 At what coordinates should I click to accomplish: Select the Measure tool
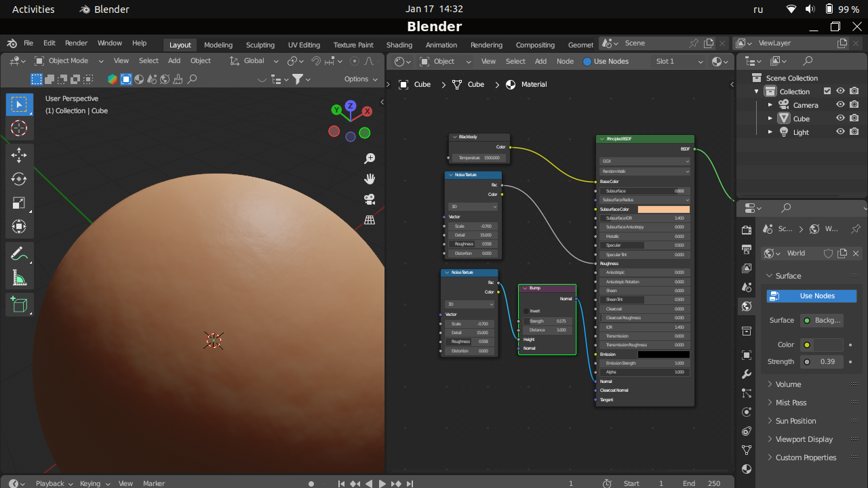tap(19, 278)
